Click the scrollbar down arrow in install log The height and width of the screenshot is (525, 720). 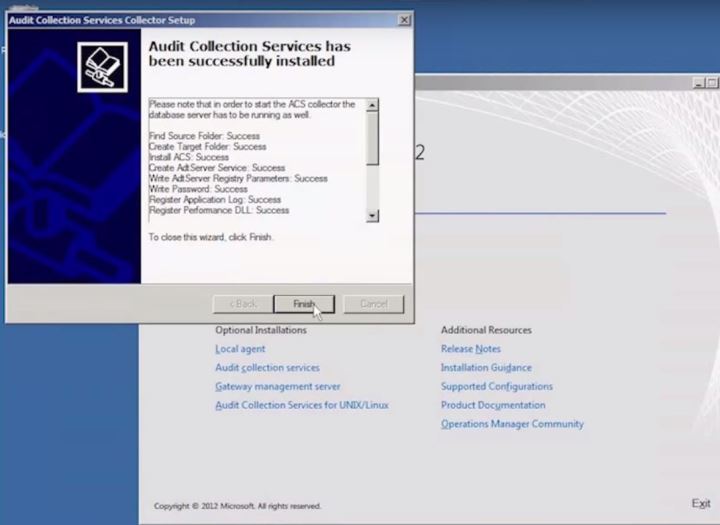[372, 215]
